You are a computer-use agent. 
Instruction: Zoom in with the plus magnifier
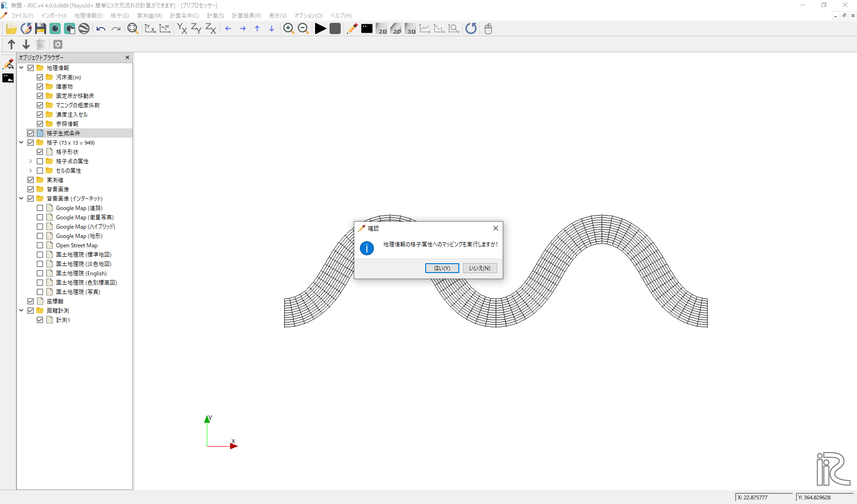[x=288, y=28]
